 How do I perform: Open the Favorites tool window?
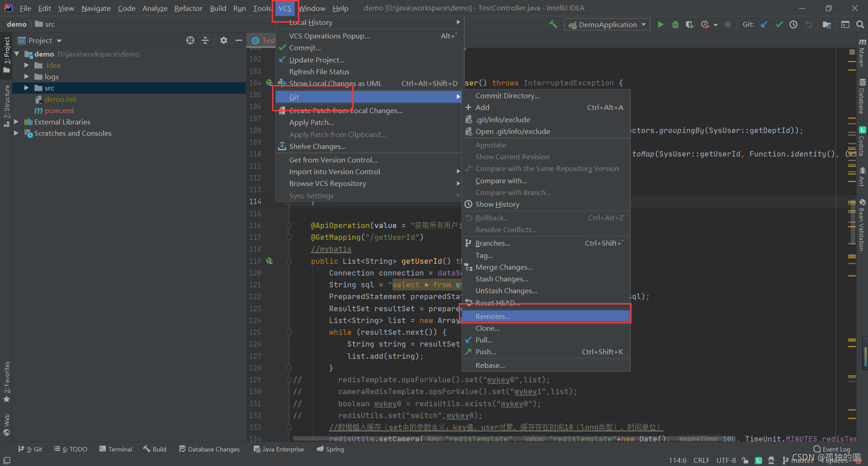point(6,382)
